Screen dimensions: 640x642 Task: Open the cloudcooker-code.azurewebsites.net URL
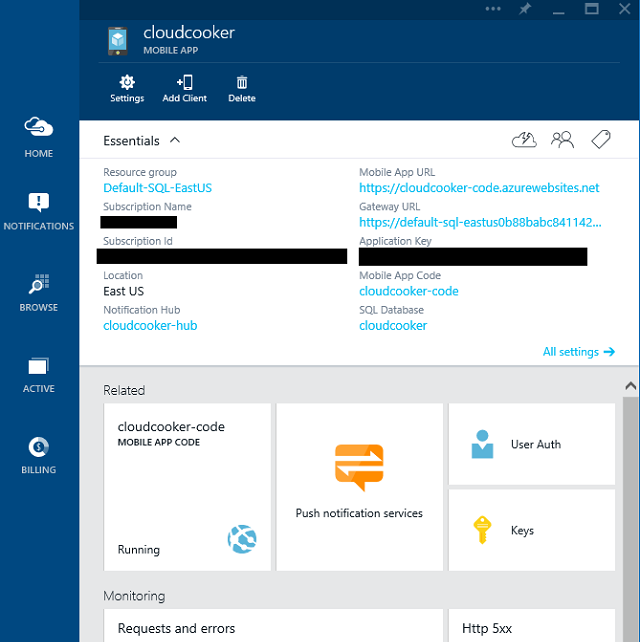click(x=479, y=188)
